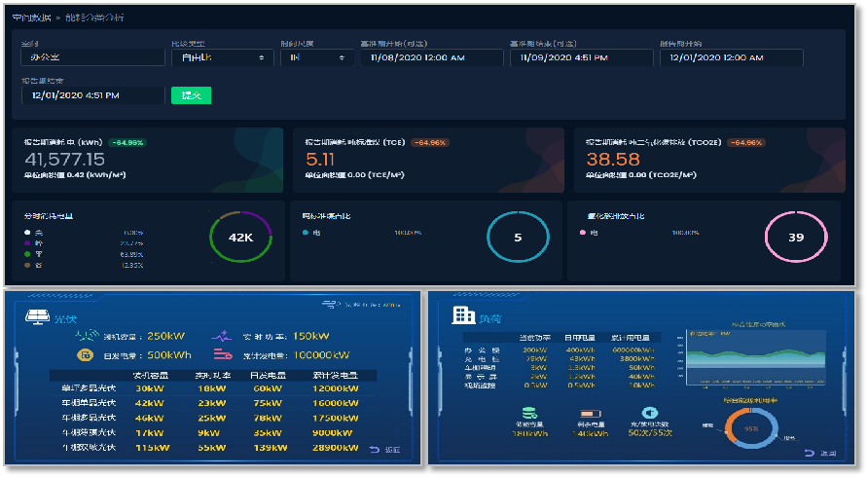Screen dimensions: 868x478
Task: Click the 16000kW cell in PV table
Action: coord(336,403)
